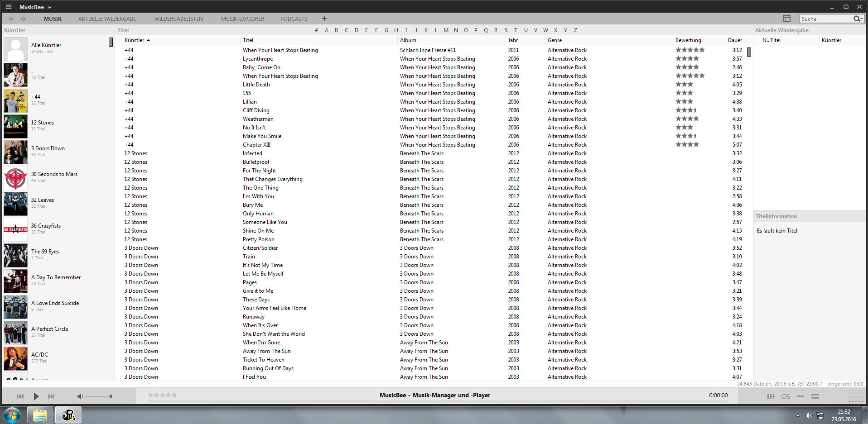This screenshot has height=424, width=868.
Task: Open the hamburger main menu
Action: [8, 7]
